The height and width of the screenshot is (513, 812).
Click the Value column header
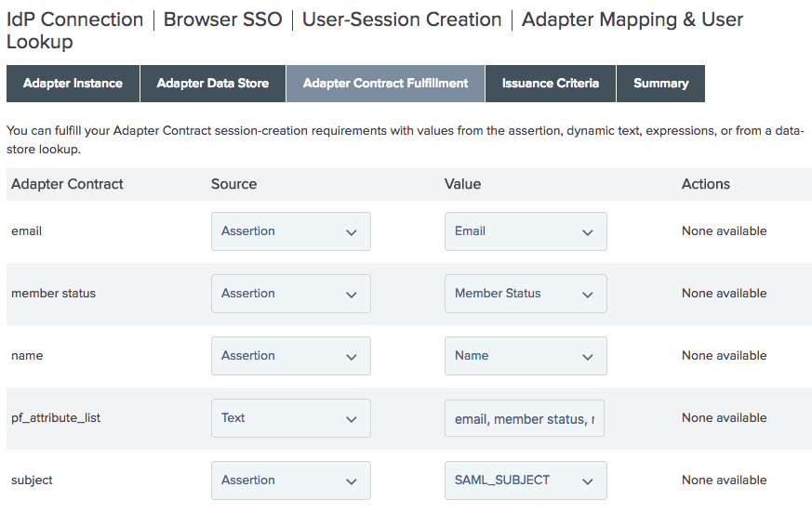(462, 184)
